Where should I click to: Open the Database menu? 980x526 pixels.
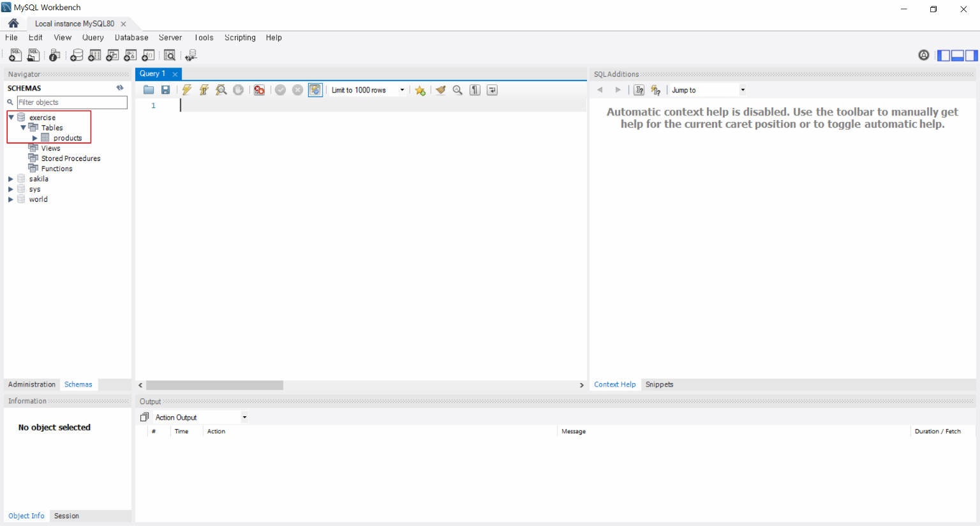pyautogui.click(x=131, y=38)
